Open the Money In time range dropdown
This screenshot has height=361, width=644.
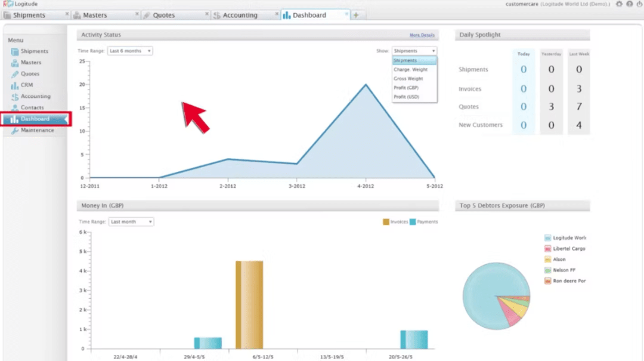tap(131, 221)
